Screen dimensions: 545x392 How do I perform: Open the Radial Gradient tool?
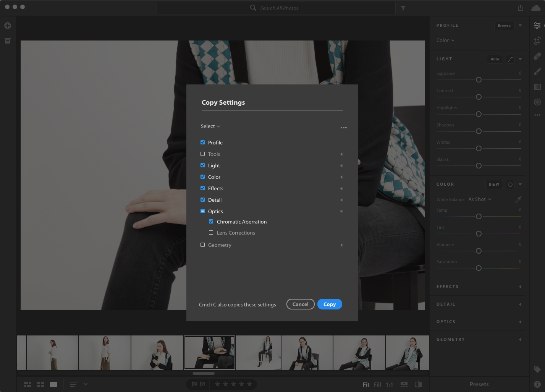pyautogui.click(x=537, y=102)
